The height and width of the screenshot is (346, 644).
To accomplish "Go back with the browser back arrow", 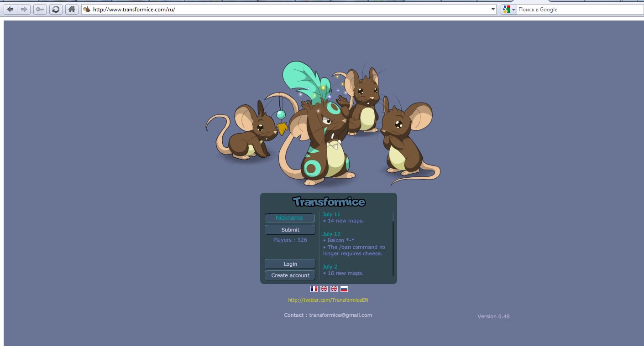I will coord(10,9).
